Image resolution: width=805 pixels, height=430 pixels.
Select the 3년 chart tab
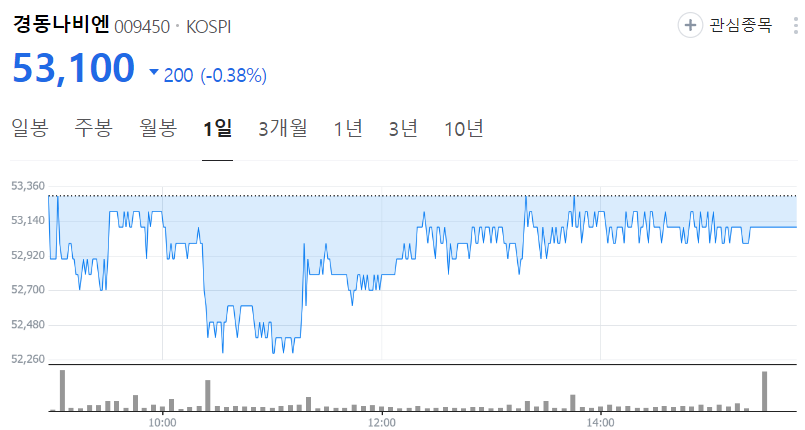pos(403,128)
